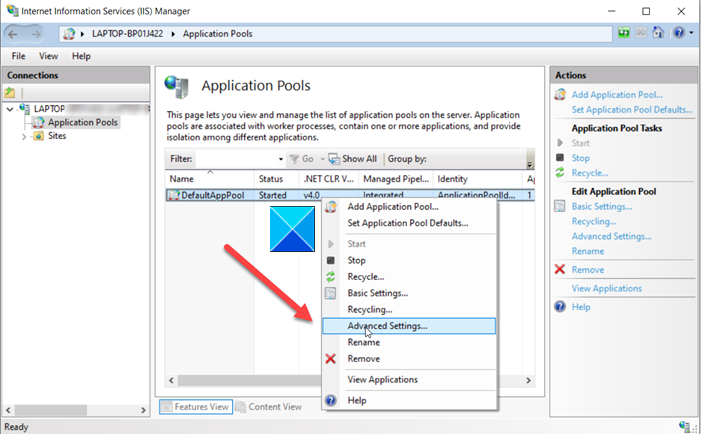Click the Home icon in toolbar

(658, 33)
